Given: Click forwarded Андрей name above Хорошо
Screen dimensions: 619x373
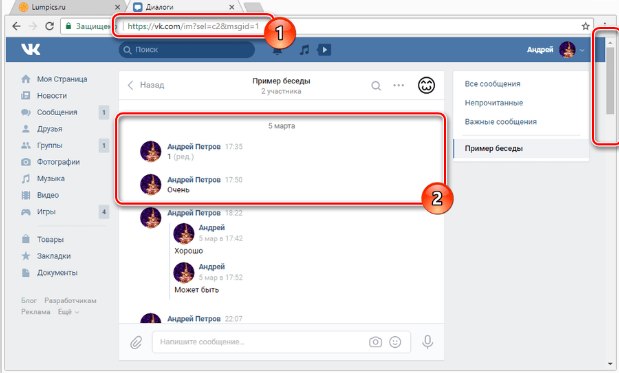Looking at the screenshot, I should [x=212, y=227].
